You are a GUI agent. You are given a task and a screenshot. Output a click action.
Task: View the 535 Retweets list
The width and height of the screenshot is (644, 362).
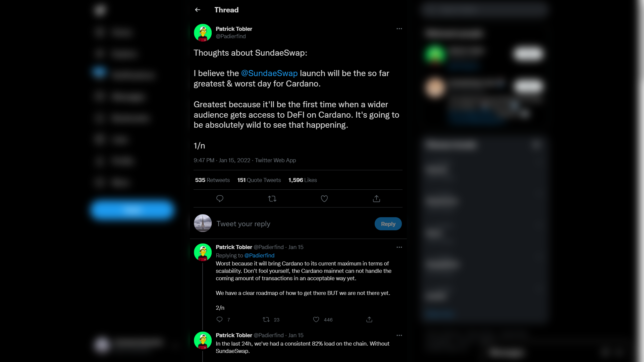pyautogui.click(x=212, y=180)
